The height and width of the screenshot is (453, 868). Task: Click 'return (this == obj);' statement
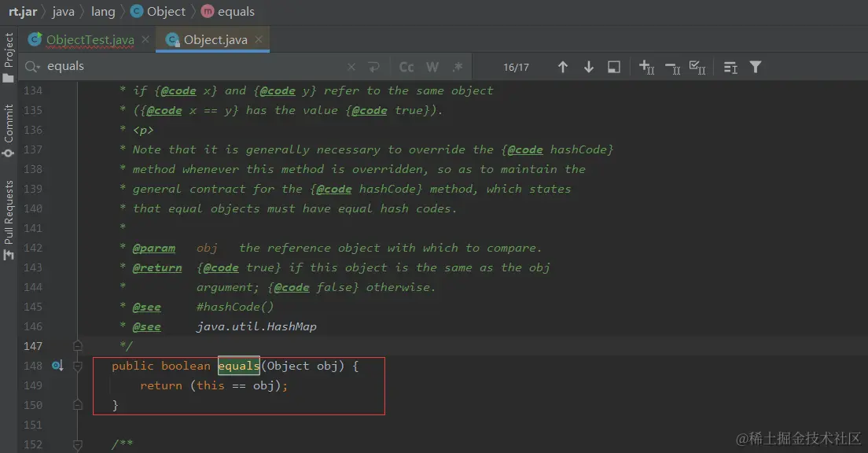pos(214,385)
